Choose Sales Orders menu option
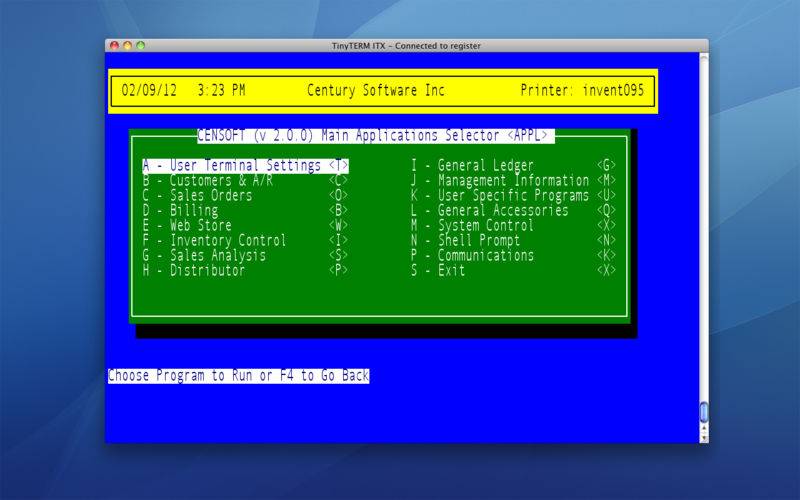 (245, 195)
